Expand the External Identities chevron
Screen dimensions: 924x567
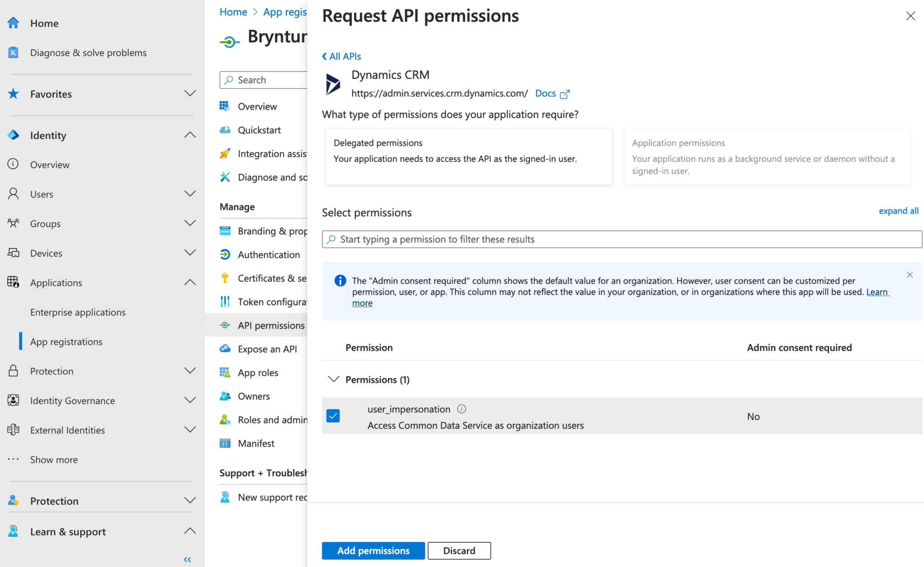pyautogui.click(x=190, y=430)
